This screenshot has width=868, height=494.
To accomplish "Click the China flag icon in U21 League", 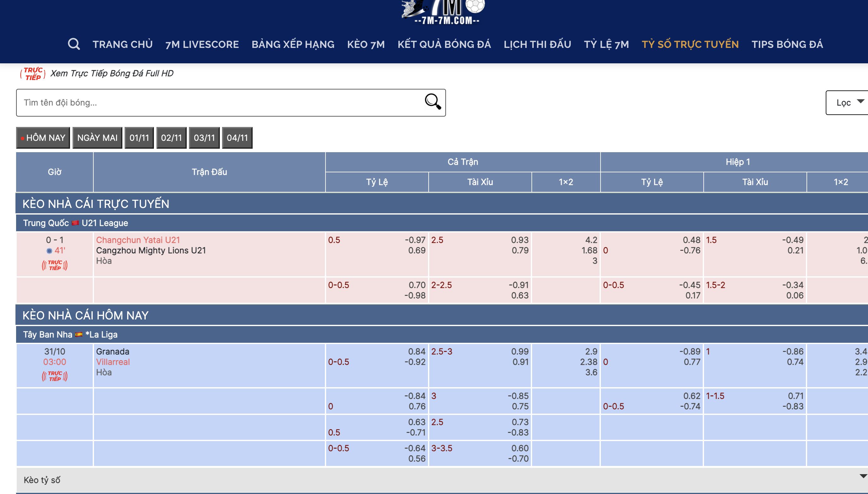I will click(75, 223).
